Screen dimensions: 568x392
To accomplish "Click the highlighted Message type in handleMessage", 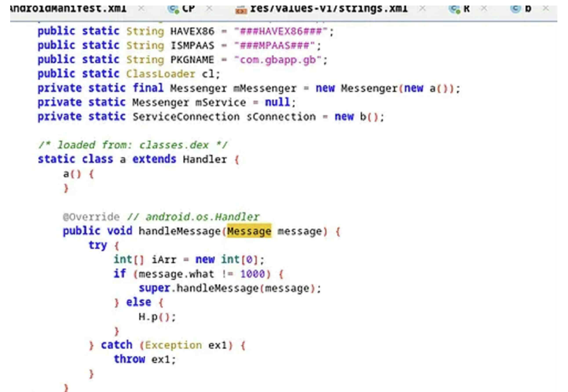I will point(249,231).
